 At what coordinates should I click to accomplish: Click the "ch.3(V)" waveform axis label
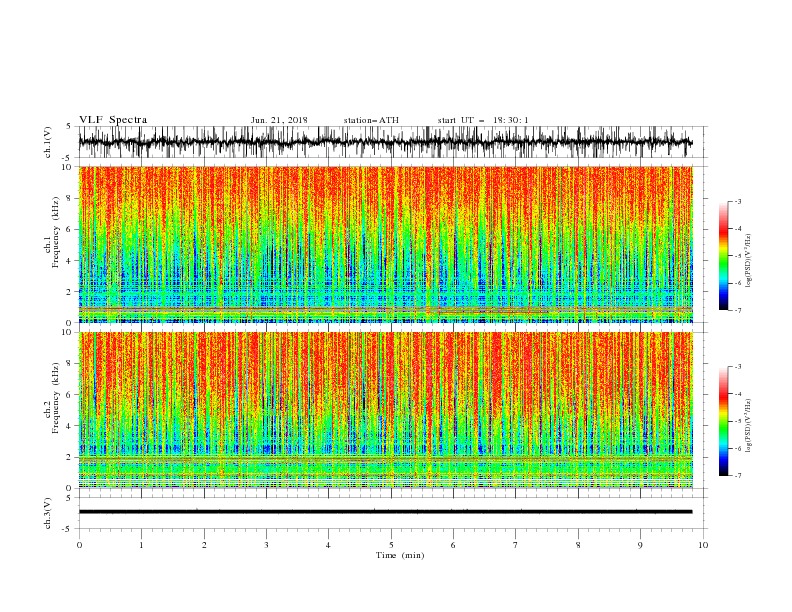click(48, 513)
